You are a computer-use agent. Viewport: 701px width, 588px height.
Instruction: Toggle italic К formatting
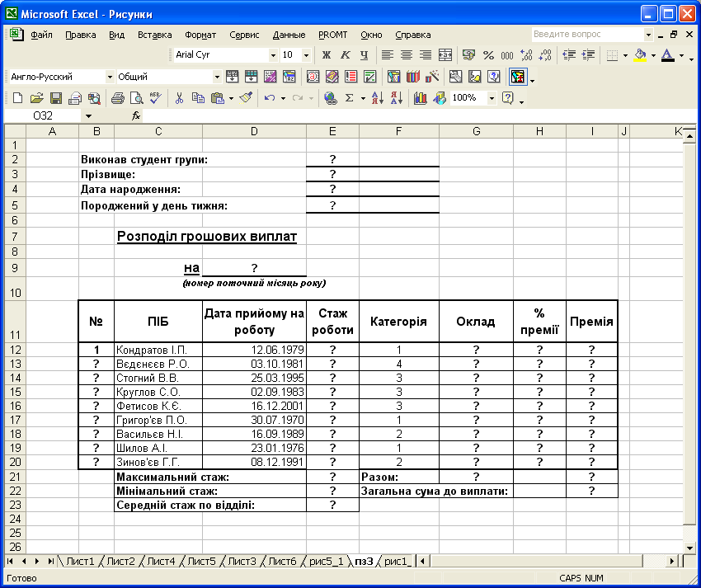click(x=345, y=55)
